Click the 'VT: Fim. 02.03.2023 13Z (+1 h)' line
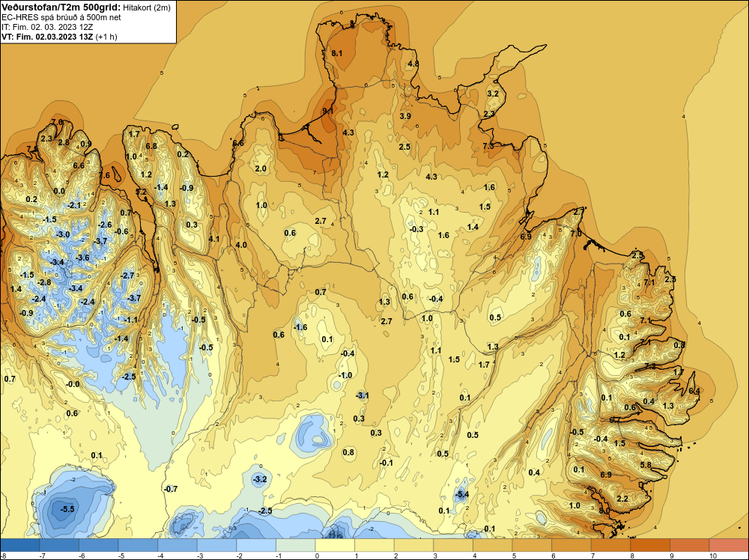Image resolution: width=749 pixels, height=560 pixels. pyautogui.click(x=59, y=37)
